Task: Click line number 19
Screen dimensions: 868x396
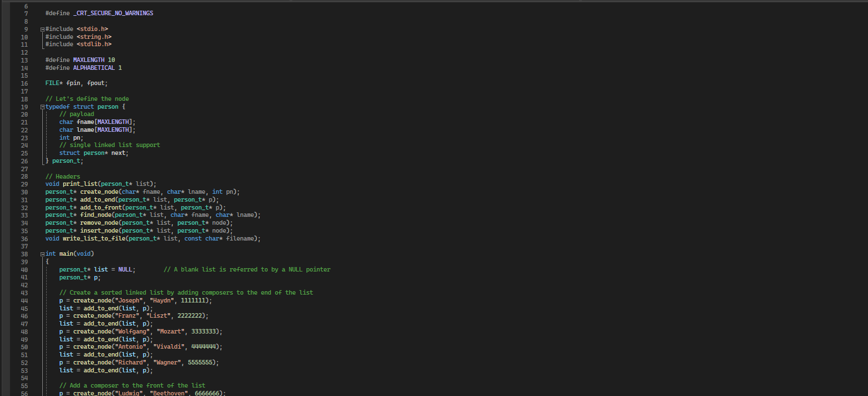Action: click(24, 106)
